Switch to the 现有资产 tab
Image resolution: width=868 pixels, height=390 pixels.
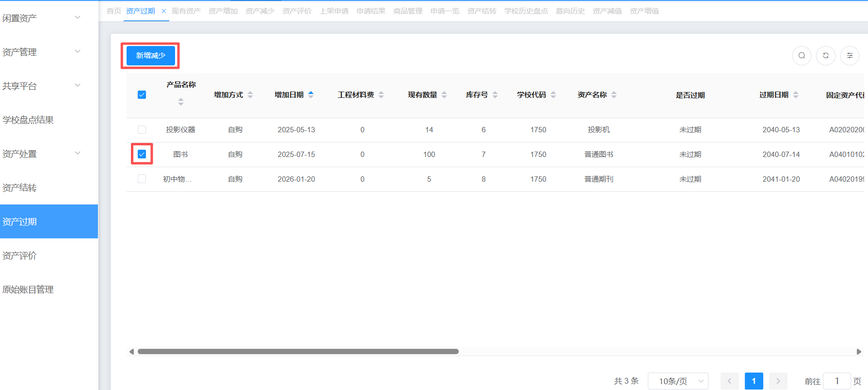click(x=186, y=11)
